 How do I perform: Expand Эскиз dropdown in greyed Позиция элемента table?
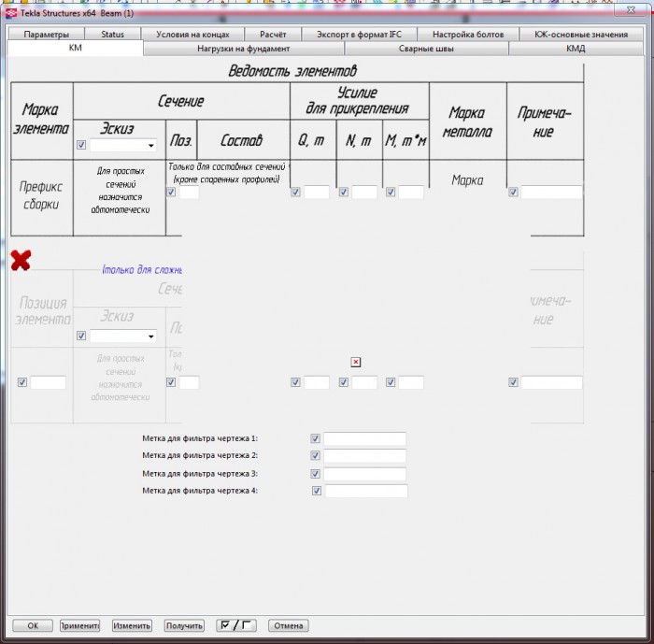[123, 336]
